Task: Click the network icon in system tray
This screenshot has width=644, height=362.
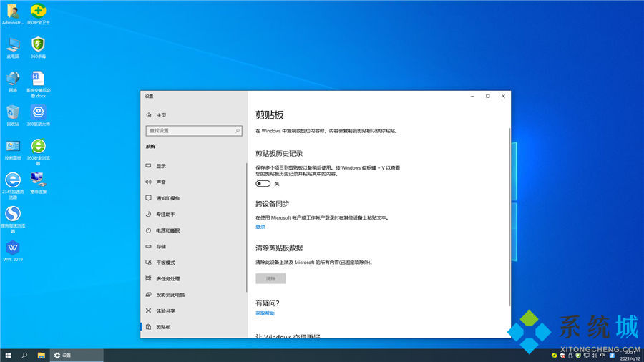Action: pyautogui.click(x=587, y=356)
